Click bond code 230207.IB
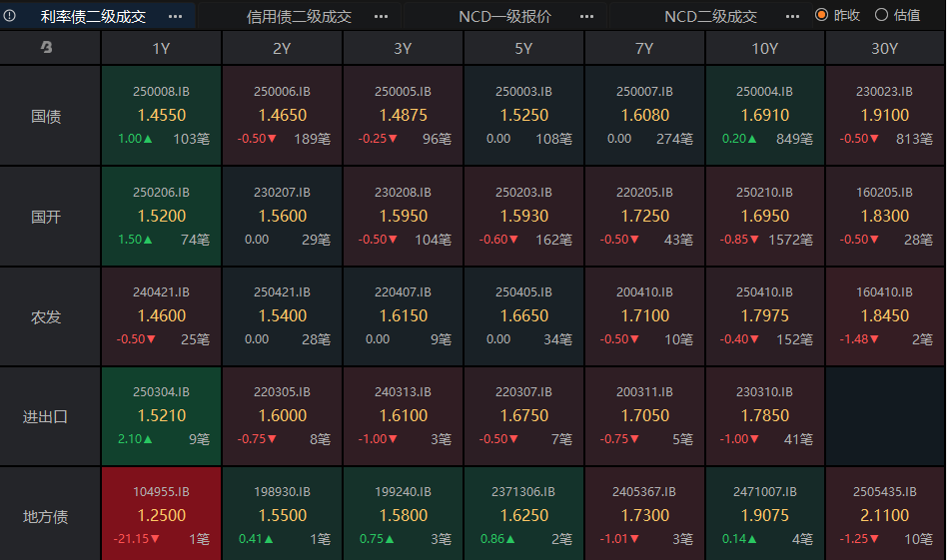Viewport: 947px width, 560px height. coord(282,193)
